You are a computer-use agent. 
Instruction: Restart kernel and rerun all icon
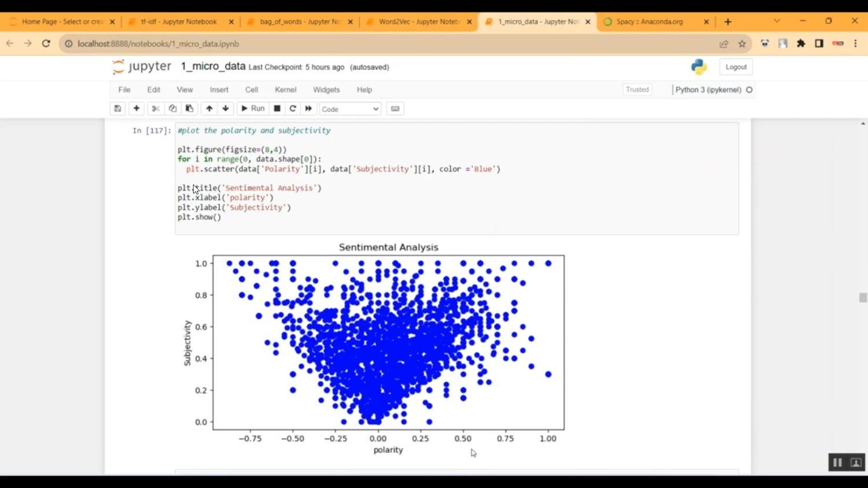tap(308, 109)
